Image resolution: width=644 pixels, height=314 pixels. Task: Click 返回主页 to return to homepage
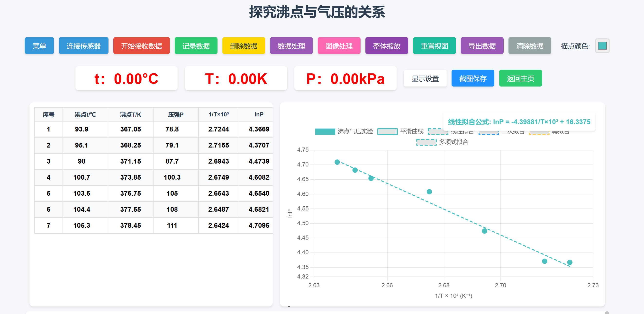(520, 78)
